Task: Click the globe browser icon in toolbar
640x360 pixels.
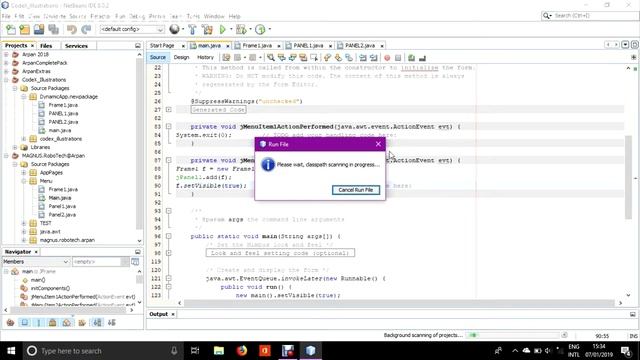Action: [x=174, y=29]
